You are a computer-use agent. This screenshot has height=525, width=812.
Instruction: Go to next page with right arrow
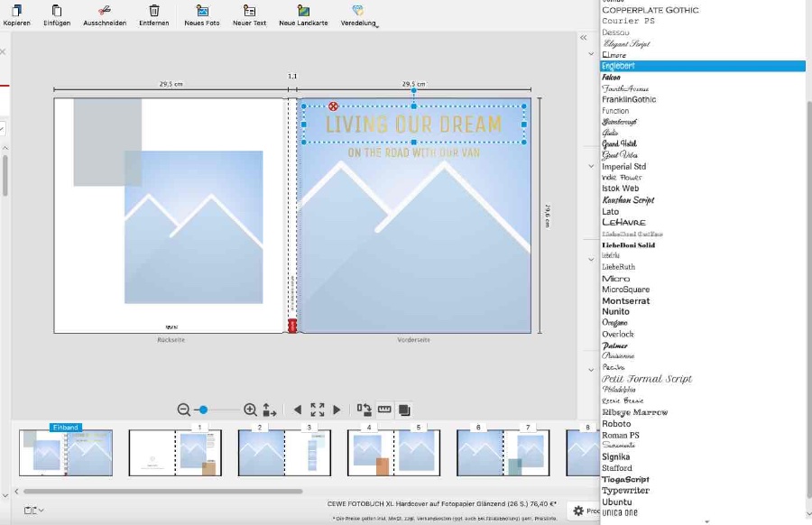tap(337, 410)
